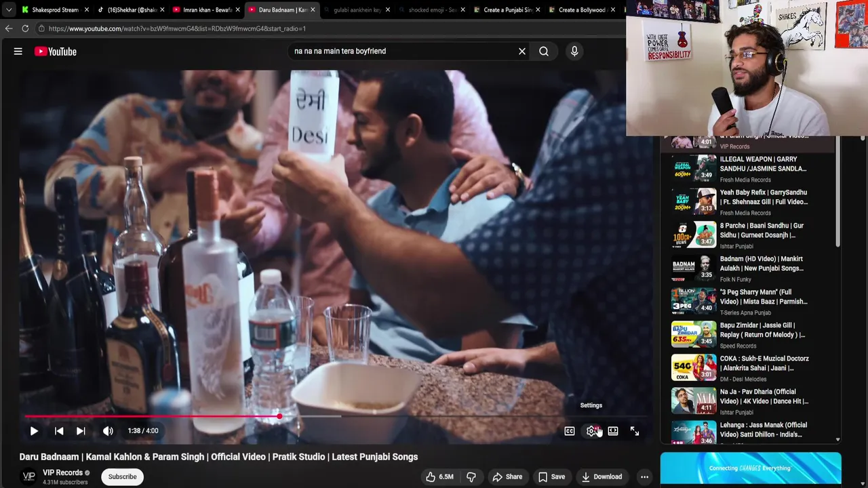This screenshot has width=868, height=488.
Task: Go back in browser
Action: coord(9,28)
